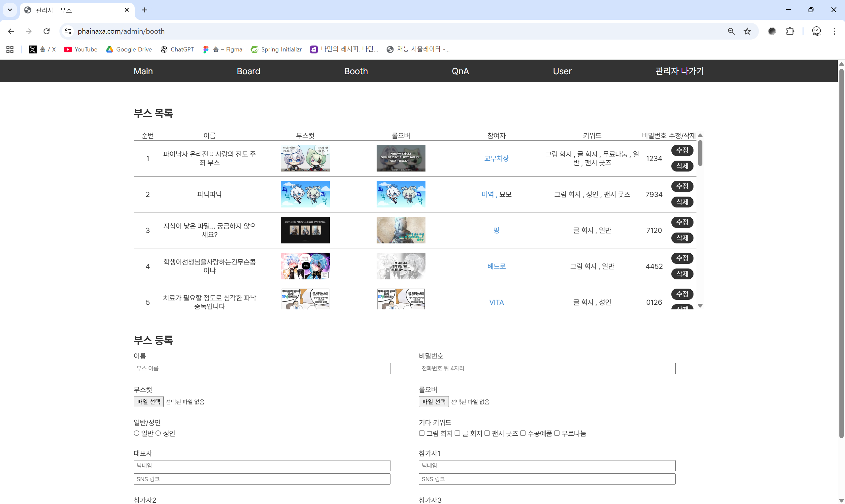Open the YouTube bookmark
The image size is (845, 504).
[81, 49]
